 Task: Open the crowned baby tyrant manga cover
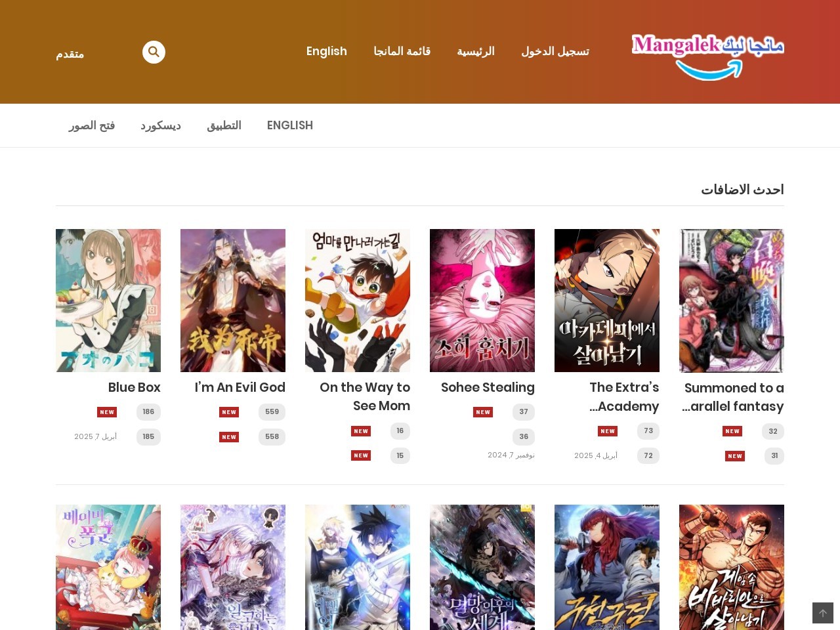(108, 567)
